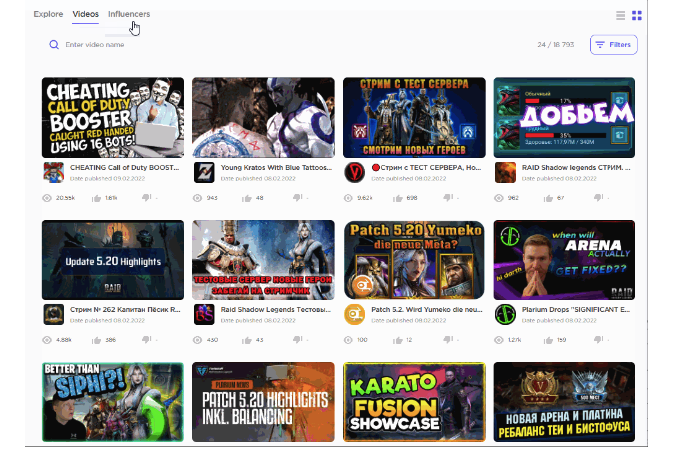The image size is (675, 463).
Task: Open the Update 5.20 Highlights thumbnail
Action: coord(113,260)
